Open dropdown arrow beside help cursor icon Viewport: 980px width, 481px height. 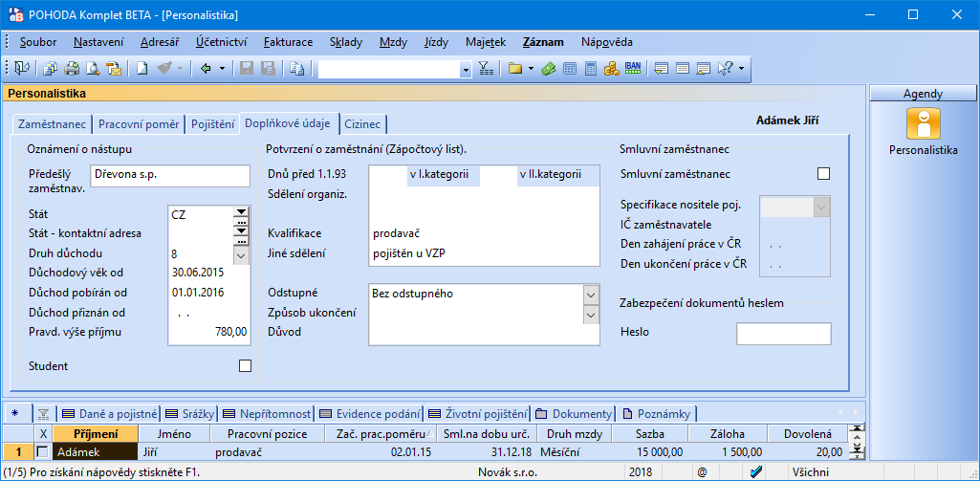pos(741,68)
